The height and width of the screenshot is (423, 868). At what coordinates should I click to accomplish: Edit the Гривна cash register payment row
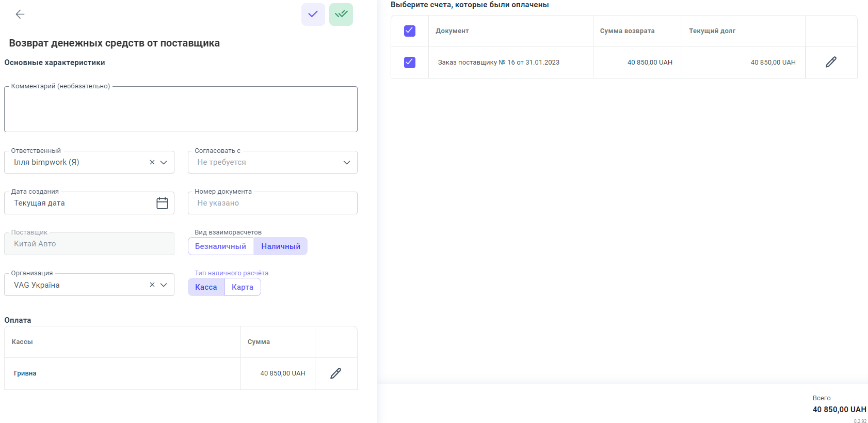click(x=335, y=373)
